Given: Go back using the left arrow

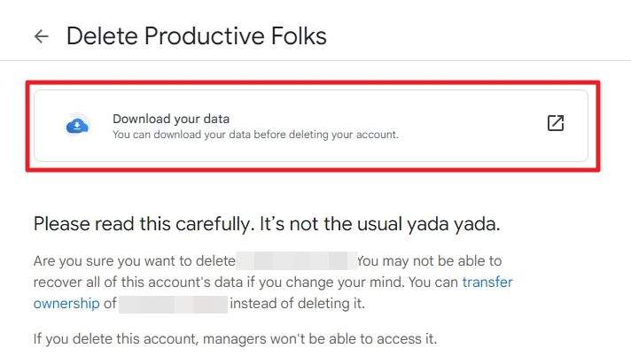Looking at the screenshot, I should pyautogui.click(x=42, y=36).
